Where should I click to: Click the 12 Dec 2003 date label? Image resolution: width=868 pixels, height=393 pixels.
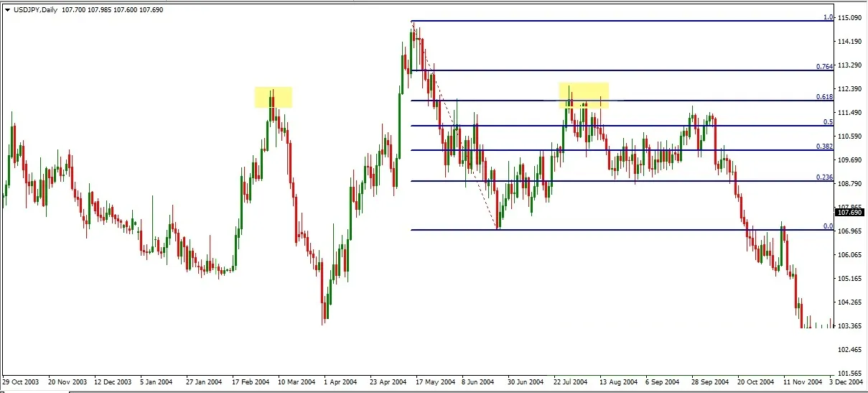[x=113, y=382]
